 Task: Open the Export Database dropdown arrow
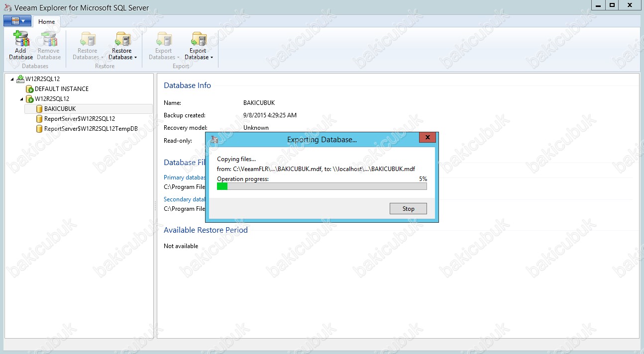[x=212, y=58]
